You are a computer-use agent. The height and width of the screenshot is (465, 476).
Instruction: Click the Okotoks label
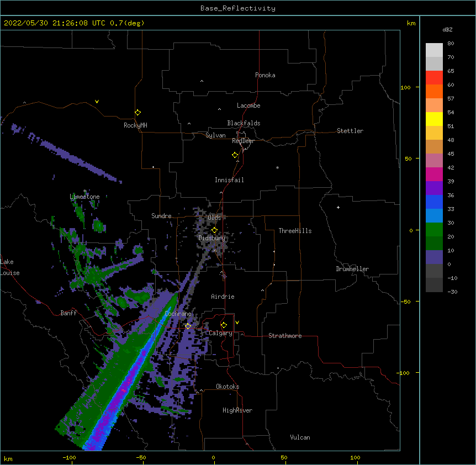point(228,387)
